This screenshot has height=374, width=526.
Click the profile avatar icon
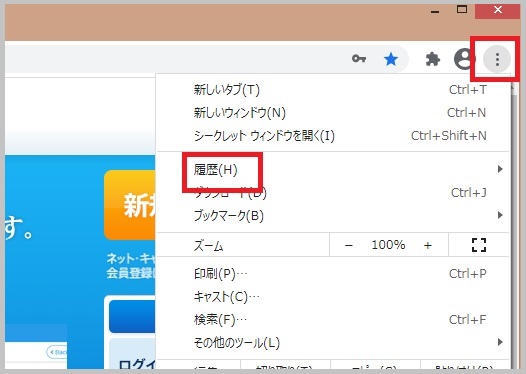pyautogui.click(x=465, y=59)
